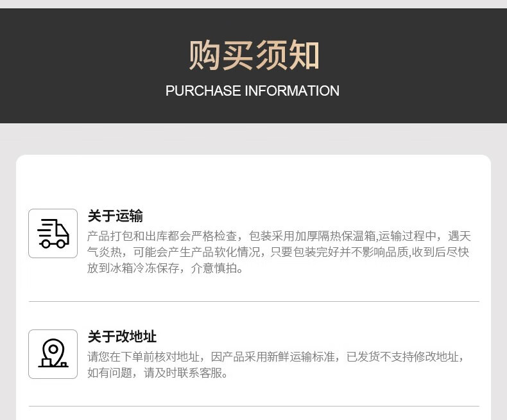
Task: Select the 关于运输 heading
Action: click(115, 216)
